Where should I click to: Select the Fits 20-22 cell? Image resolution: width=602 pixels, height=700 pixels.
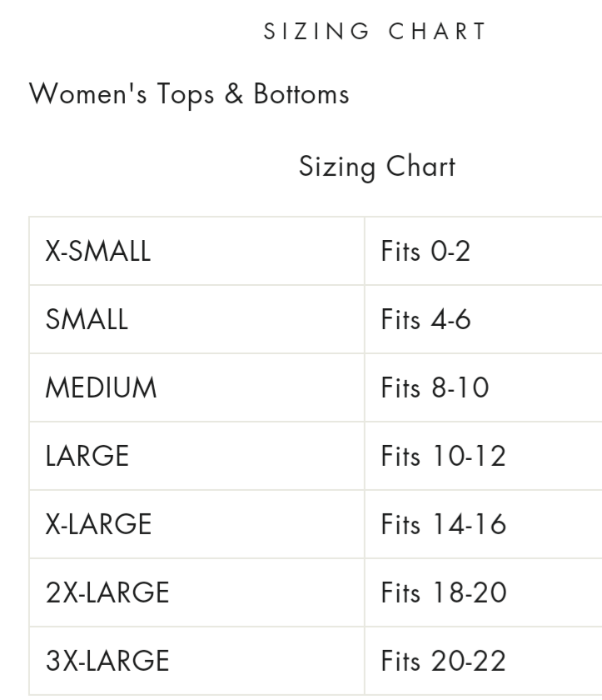tap(443, 661)
